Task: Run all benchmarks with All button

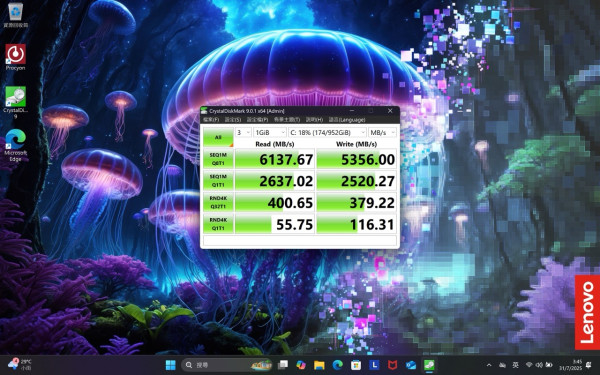Action: [x=218, y=137]
